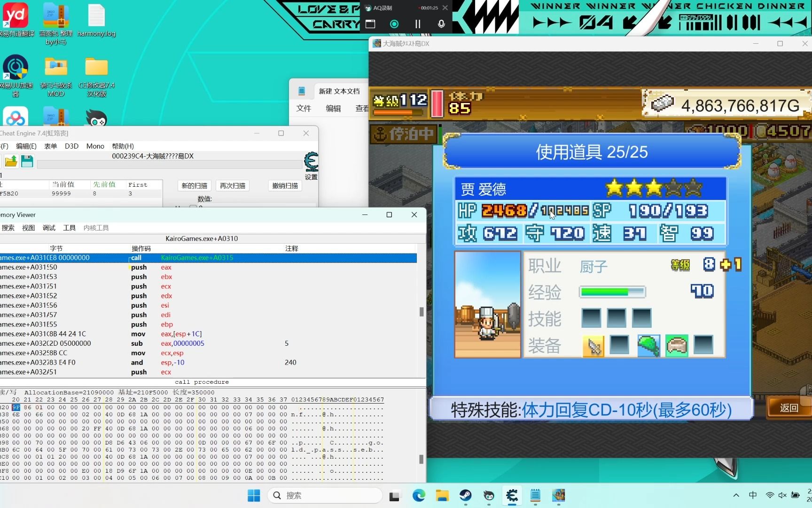Viewport: 812px width, 508px height.
Task: Open 骑马与砍杀 MOD folder
Action: pos(56,76)
